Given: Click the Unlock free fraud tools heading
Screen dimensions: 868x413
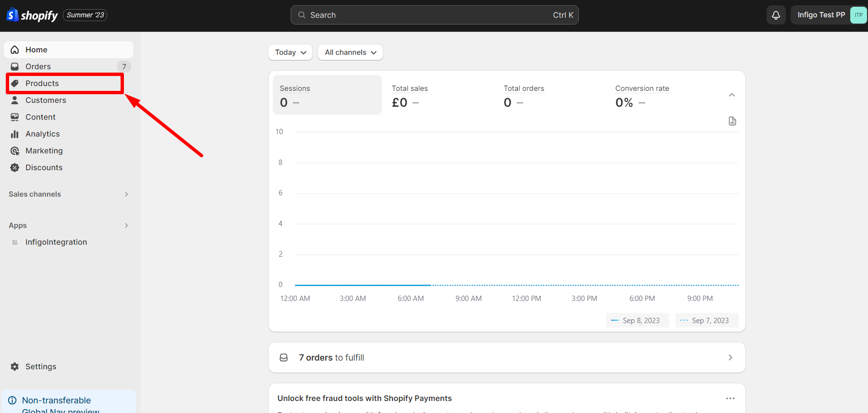Looking at the screenshot, I should point(365,399).
